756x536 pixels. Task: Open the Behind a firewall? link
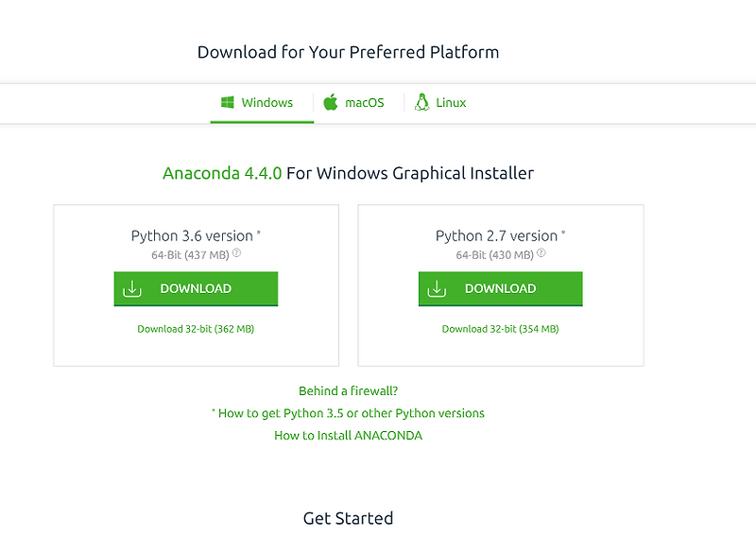point(348,390)
